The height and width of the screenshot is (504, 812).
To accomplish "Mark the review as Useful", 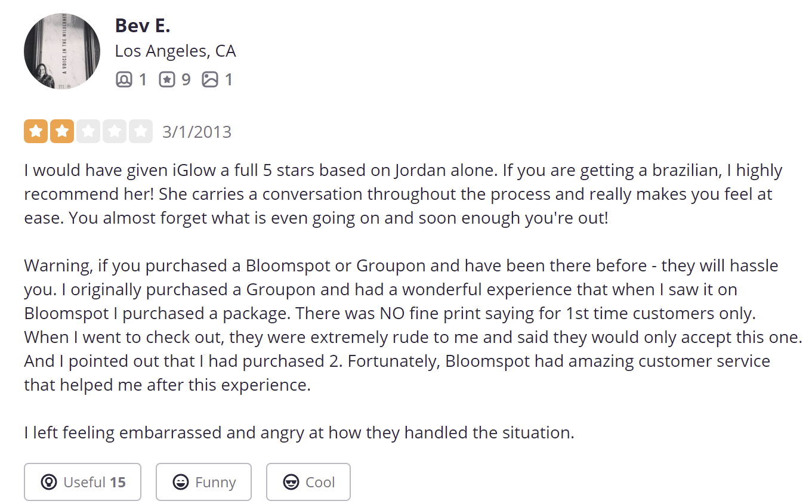I will (82, 482).
